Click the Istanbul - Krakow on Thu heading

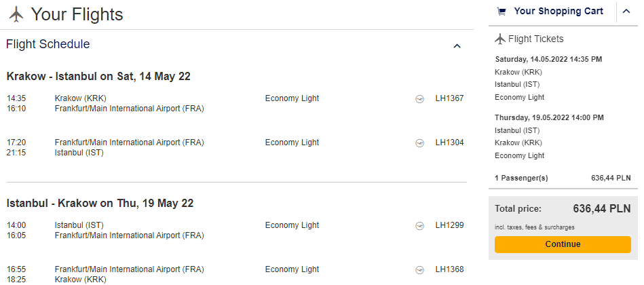pos(100,204)
